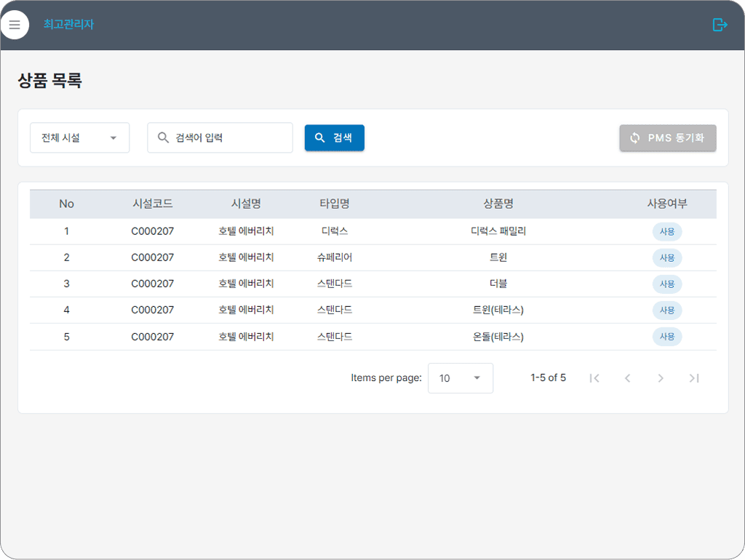
Task: Click the 사용 badge for 트윈 row
Action: pos(667,258)
